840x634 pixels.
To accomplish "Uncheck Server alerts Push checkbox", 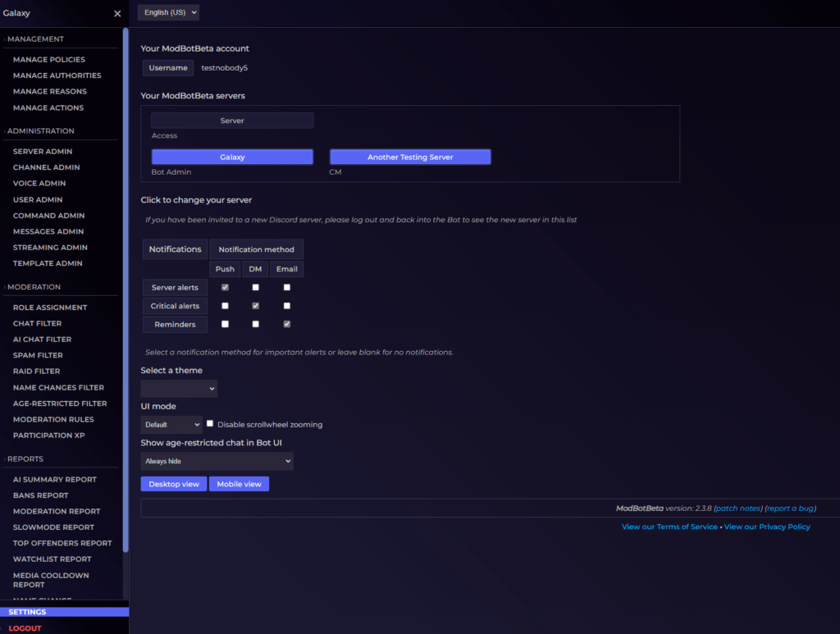I will [225, 287].
